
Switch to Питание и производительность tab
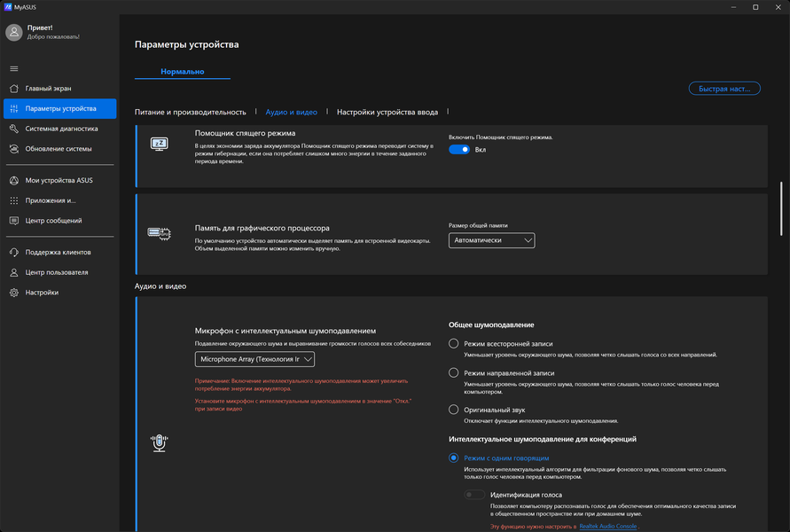tap(191, 112)
